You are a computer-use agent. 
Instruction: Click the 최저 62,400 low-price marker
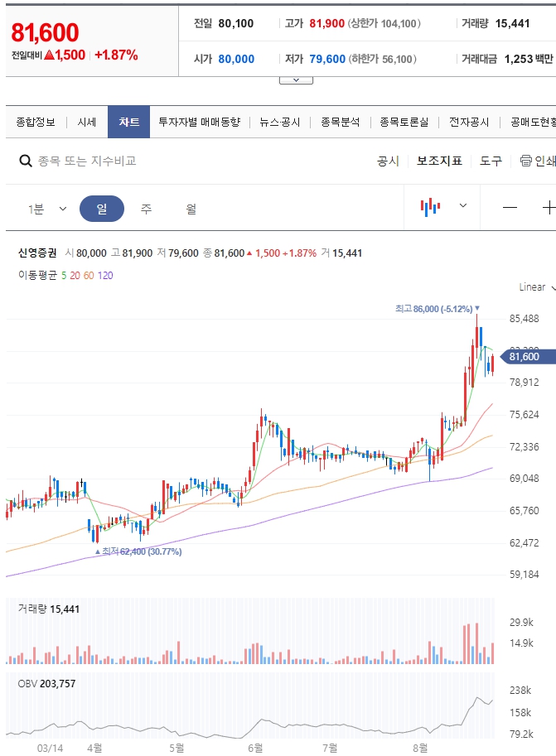click(138, 551)
